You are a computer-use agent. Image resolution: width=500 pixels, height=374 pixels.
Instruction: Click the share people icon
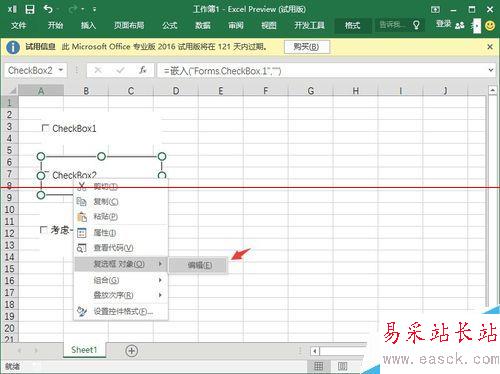click(x=460, y=25)
